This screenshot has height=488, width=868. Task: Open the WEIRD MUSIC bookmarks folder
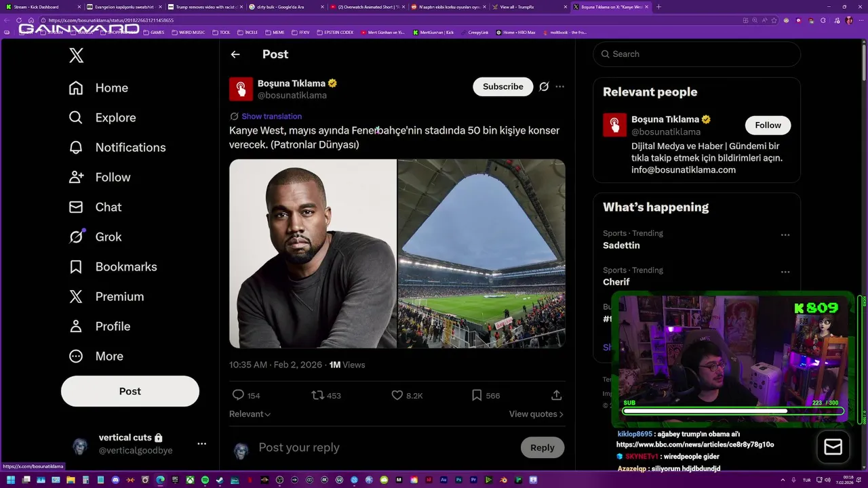tap(188, 33)
